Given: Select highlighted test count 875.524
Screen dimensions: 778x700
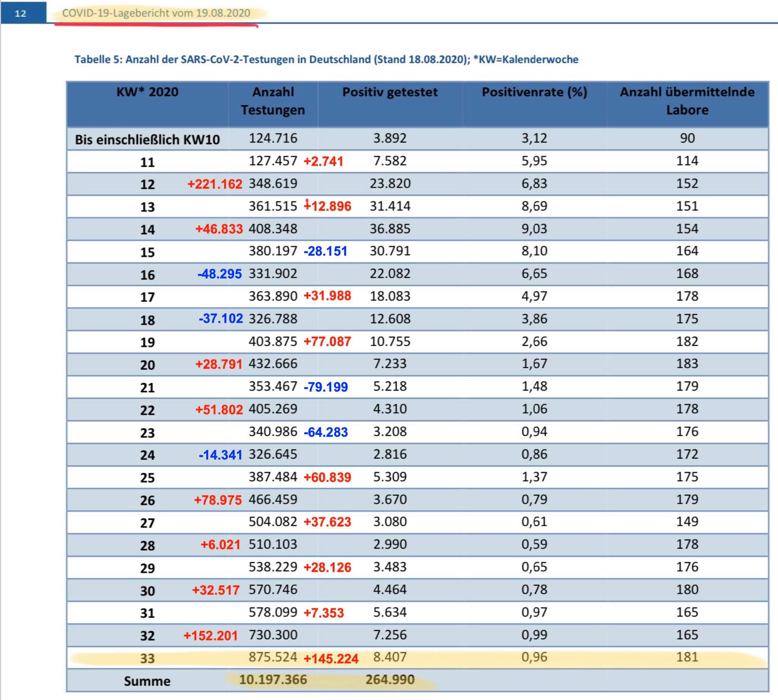Looking at the screenshot, I should tap(273, 657).
